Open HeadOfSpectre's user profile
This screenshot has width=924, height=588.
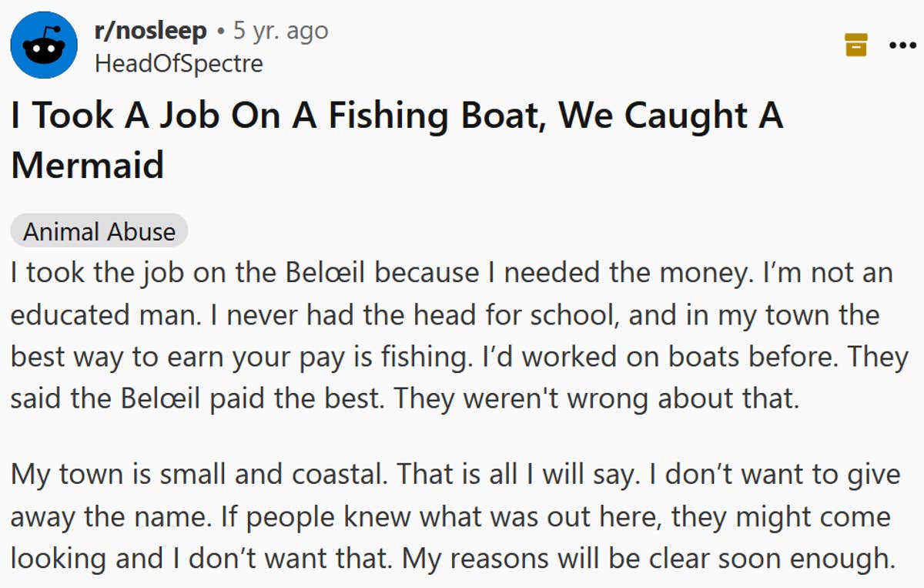pos(179,63)
